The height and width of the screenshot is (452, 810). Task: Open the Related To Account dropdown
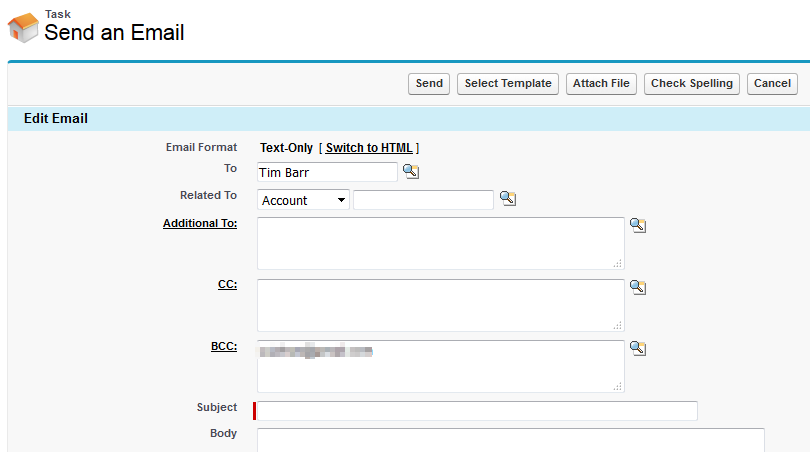(x=303, y=200)
